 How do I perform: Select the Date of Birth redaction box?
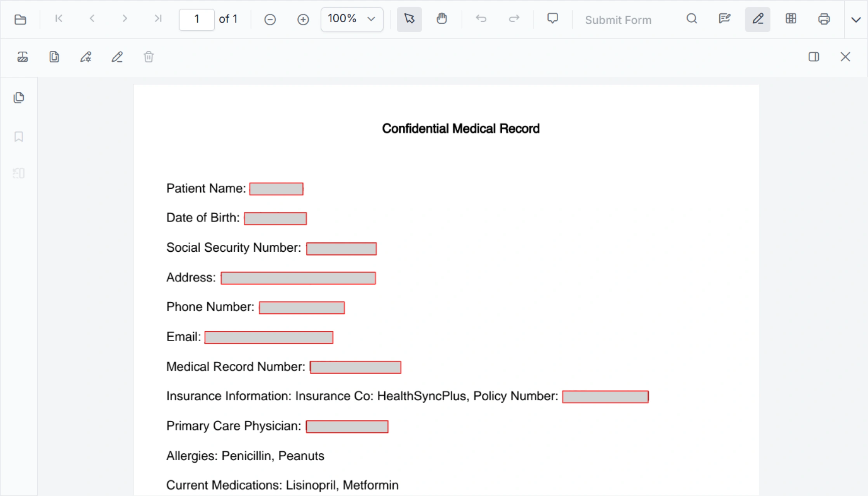pos(275,218)
